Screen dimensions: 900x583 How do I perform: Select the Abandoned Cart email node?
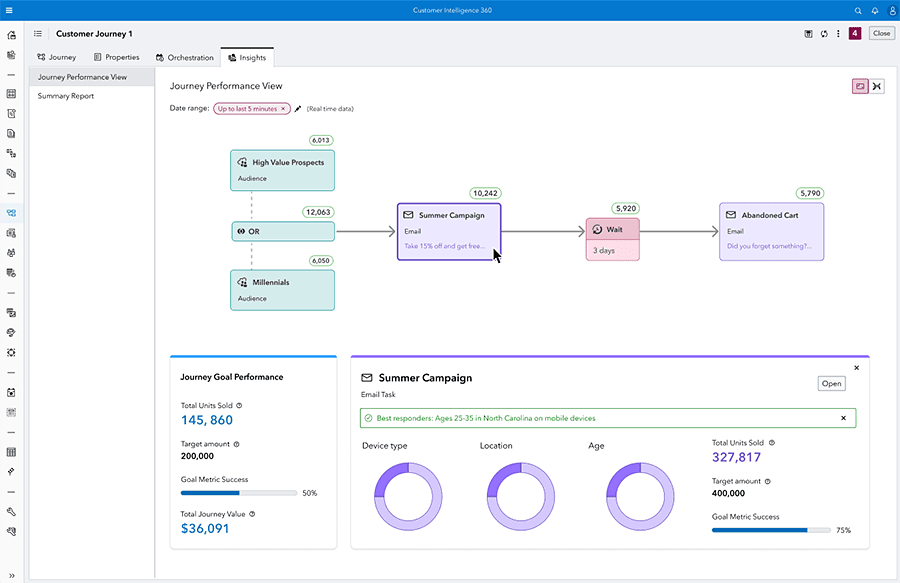[x=771, y=231]
